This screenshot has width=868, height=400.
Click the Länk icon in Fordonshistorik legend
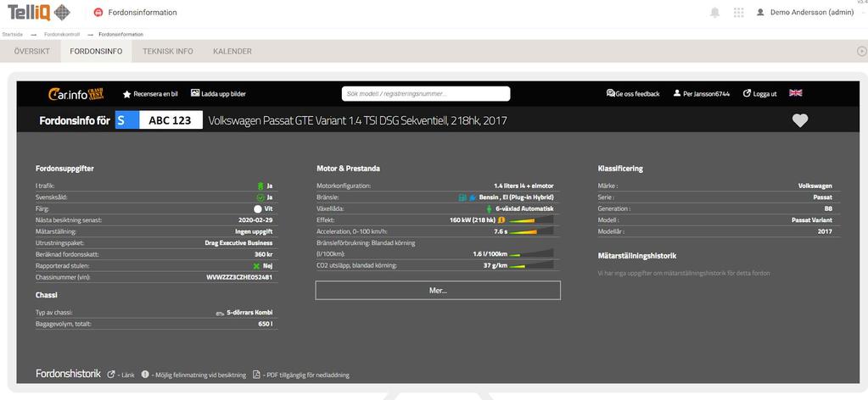[110, 375]
